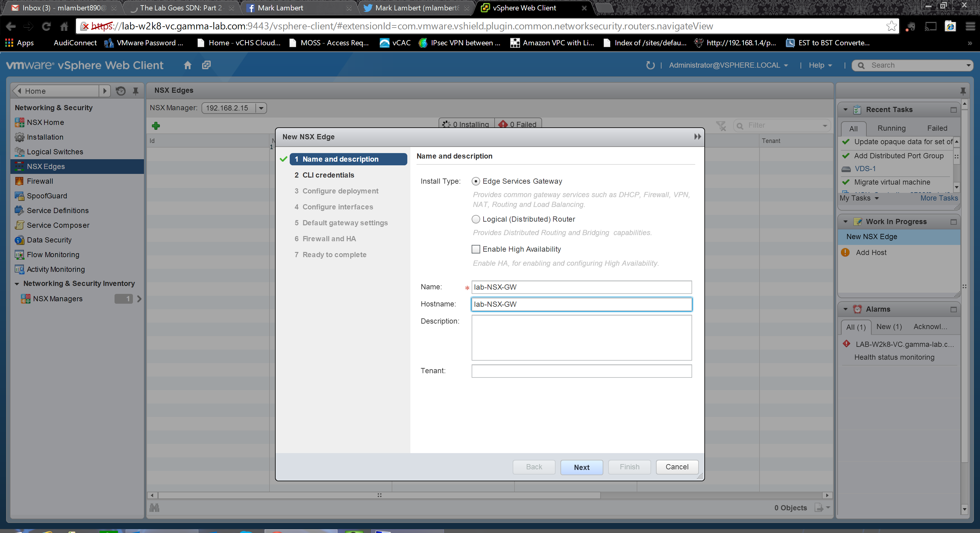Click the Next button
Image resolution: width=980 pixels, height=533 pixels.
tap(581, 467)
